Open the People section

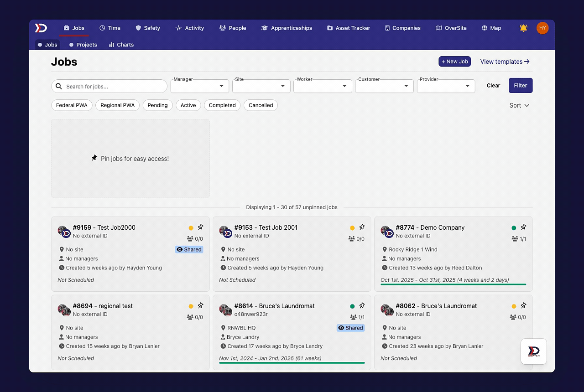(233, 28)
